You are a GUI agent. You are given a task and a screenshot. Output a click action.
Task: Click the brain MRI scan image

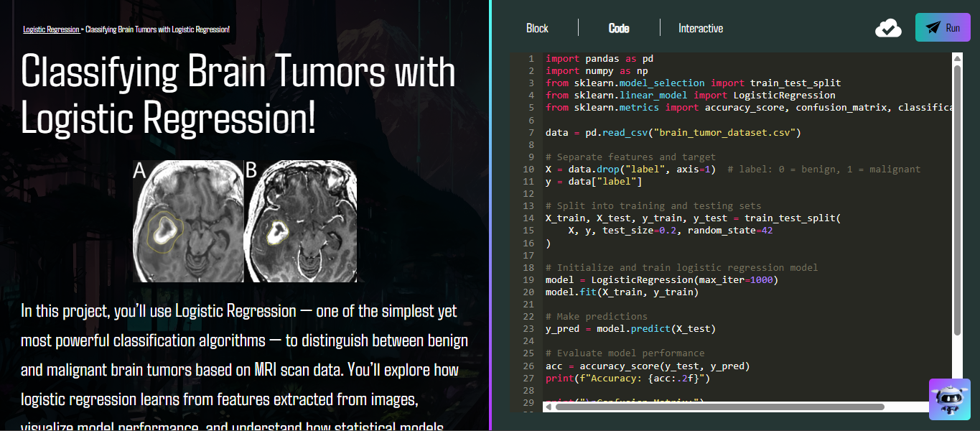[244, 221]
